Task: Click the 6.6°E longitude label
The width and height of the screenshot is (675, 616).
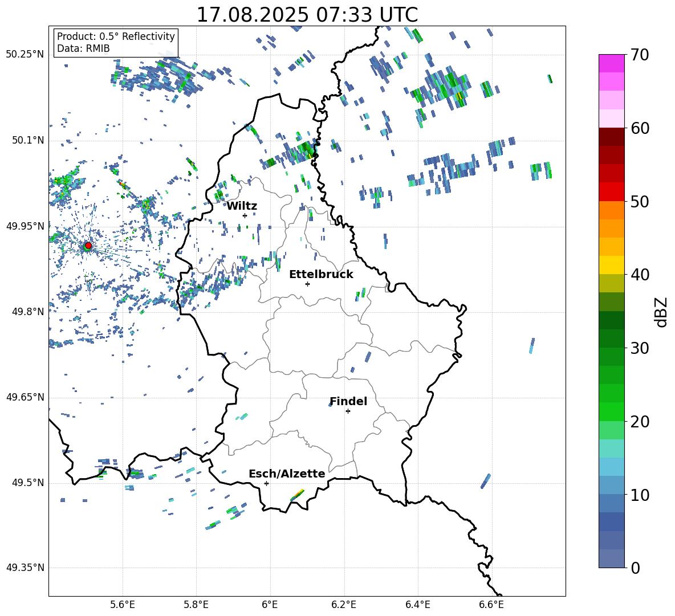Action: (x=491, y=605)
